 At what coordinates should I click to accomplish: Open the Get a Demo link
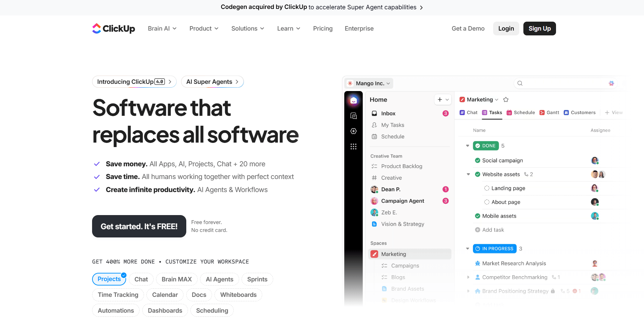pos(468,29)
